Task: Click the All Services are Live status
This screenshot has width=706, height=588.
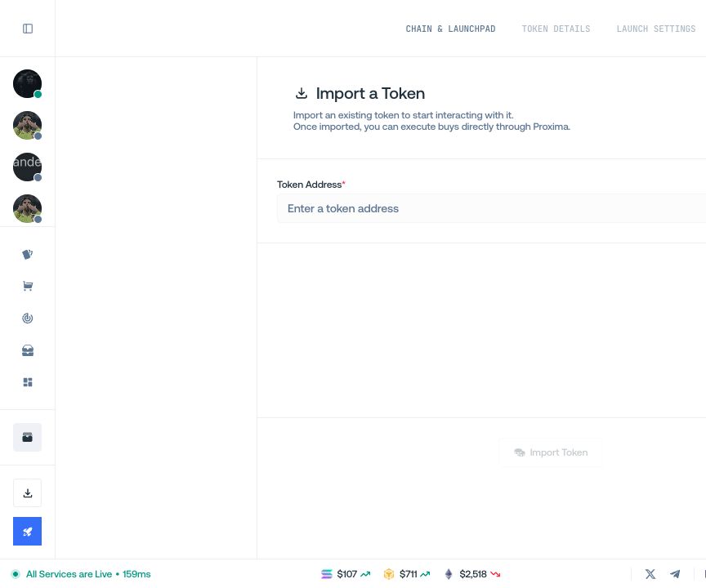Action: (x=81, y=574)
